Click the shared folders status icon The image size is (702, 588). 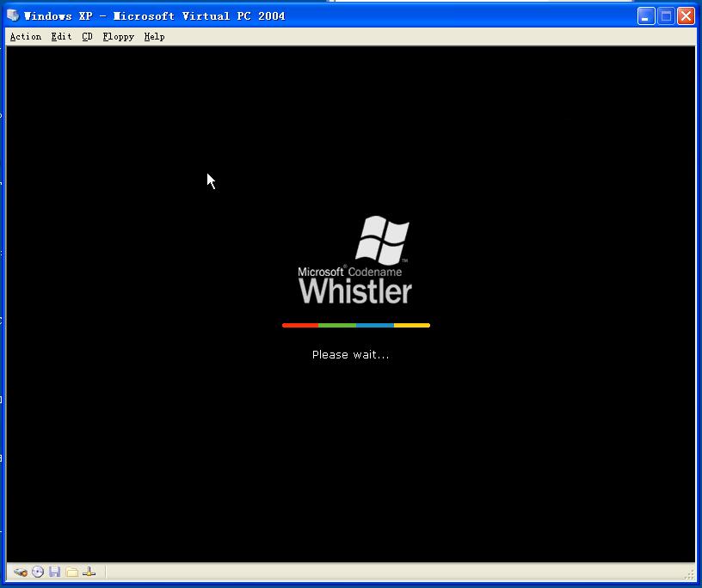pyautogui.click(x=71, y=572)
